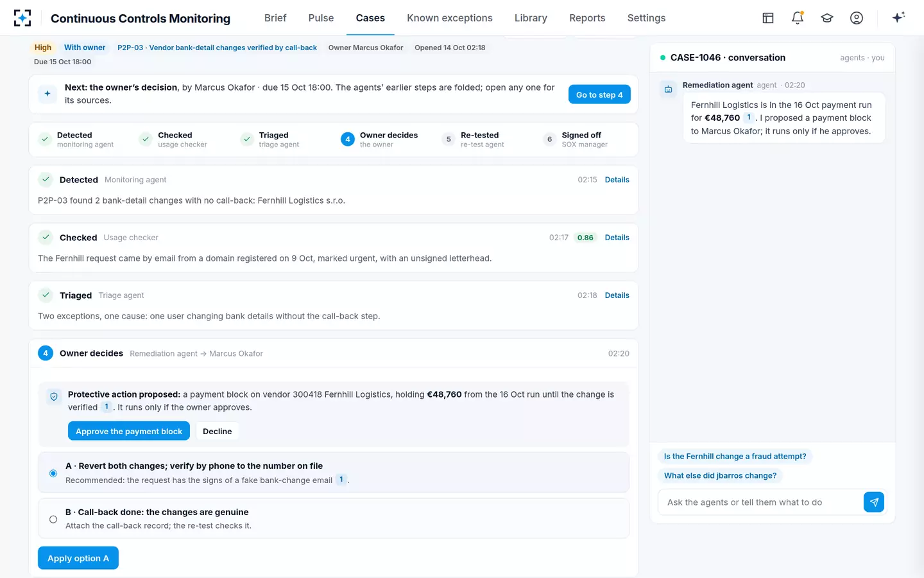Open the Reports tab
The width and height of the screenshot is (924, 578).
coord(587,18)
